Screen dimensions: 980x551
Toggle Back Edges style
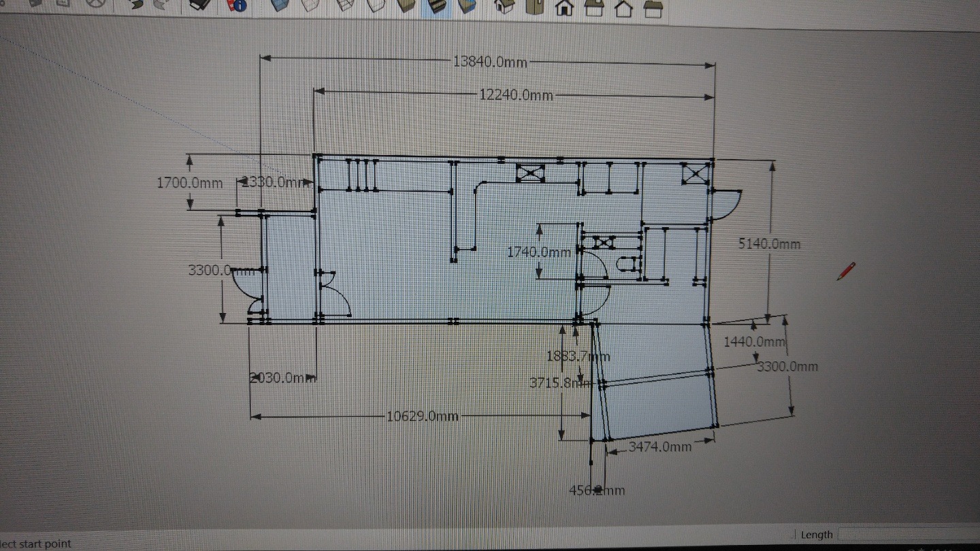(x=311, y=6)
